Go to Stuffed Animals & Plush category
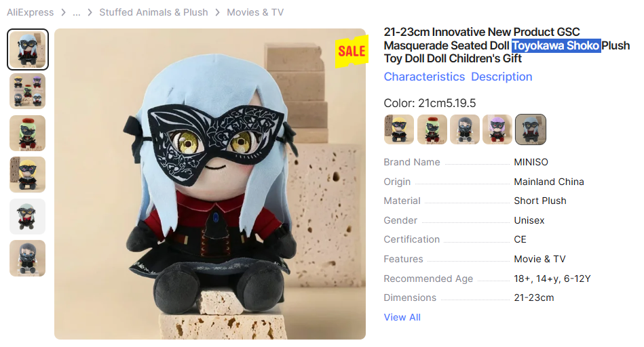644x347 pixels. click(x=153, y=12)
